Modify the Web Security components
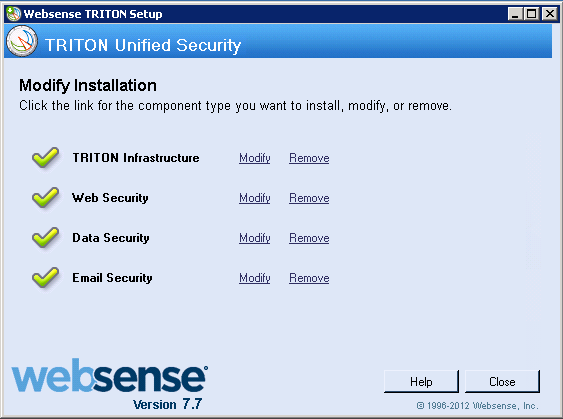The image size is (563, 419). pos(255,198)
